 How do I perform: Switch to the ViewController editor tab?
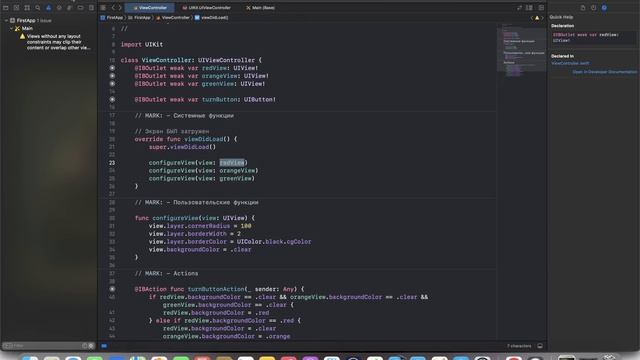click(x=150, y=8)
